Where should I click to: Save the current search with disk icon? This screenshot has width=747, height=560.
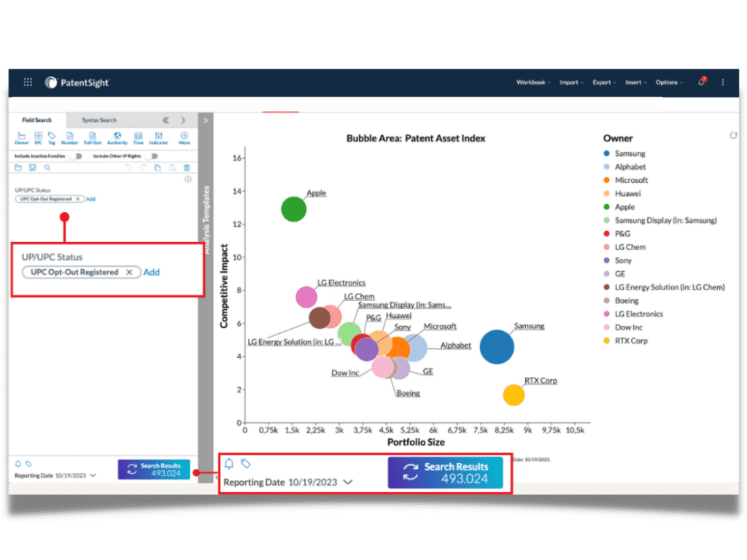(x=32, y=168)
